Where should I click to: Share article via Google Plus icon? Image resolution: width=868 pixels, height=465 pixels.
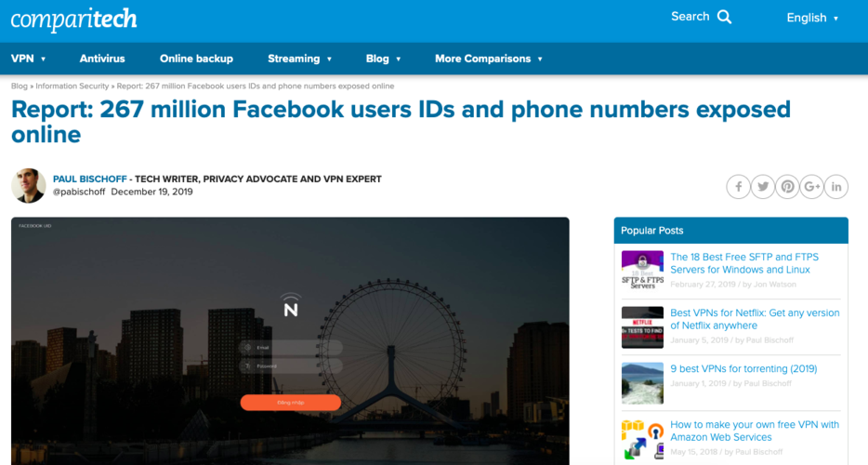pyautogui.click(x=811, y=187)
